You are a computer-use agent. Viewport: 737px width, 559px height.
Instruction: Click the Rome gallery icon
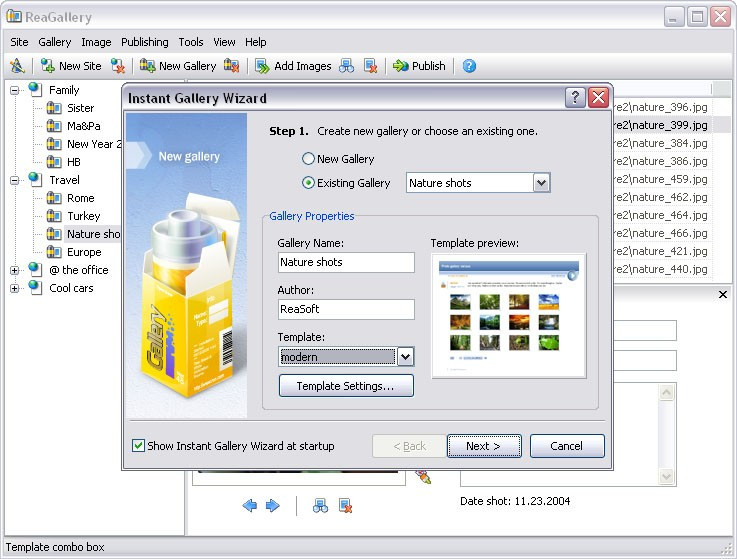tap(54, 198)
